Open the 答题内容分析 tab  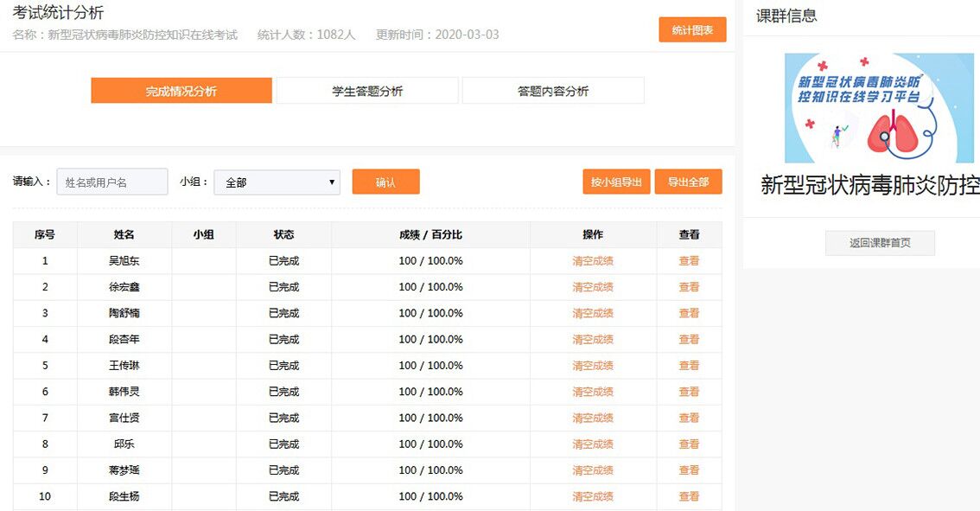(553, 91)
